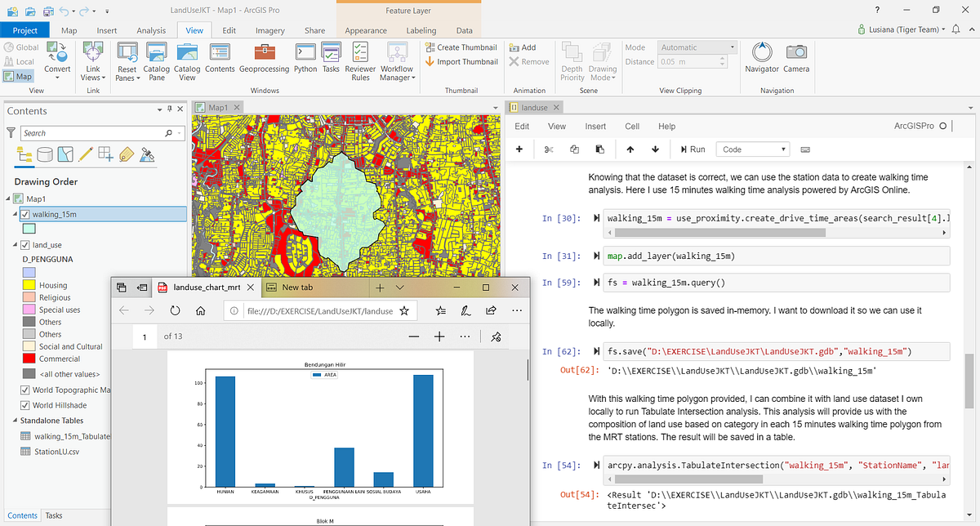Open the Cell menu in the notebook
Viewport: 980px width, 526px height.
[x=633, y=127]
